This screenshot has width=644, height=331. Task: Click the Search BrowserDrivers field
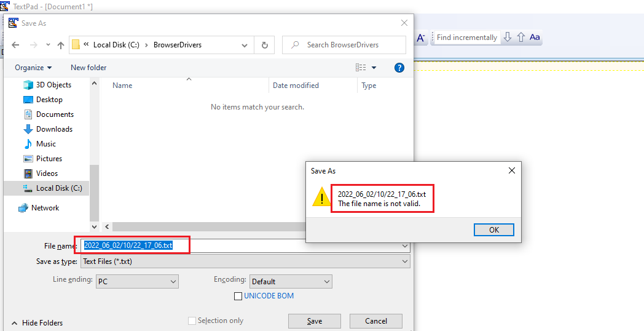(344, 45)
